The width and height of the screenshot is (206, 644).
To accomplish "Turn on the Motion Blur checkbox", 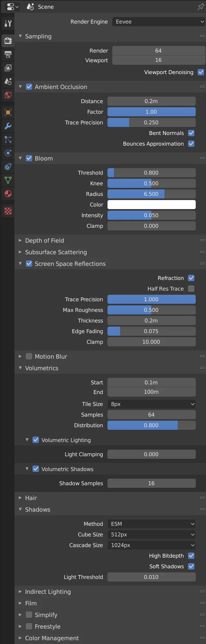I will [29, 356].
